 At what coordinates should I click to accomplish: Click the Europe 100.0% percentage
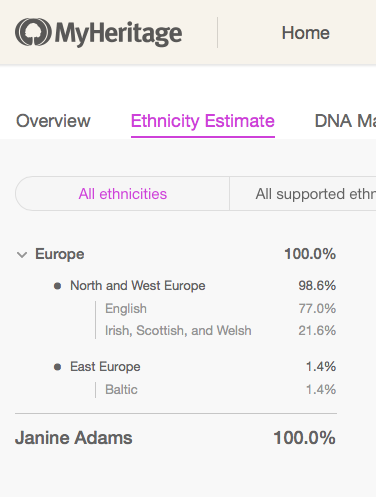[x=310, y=254]
